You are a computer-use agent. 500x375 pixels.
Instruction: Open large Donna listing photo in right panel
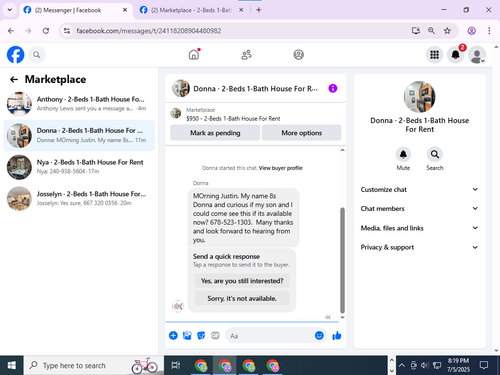point(419,97)
